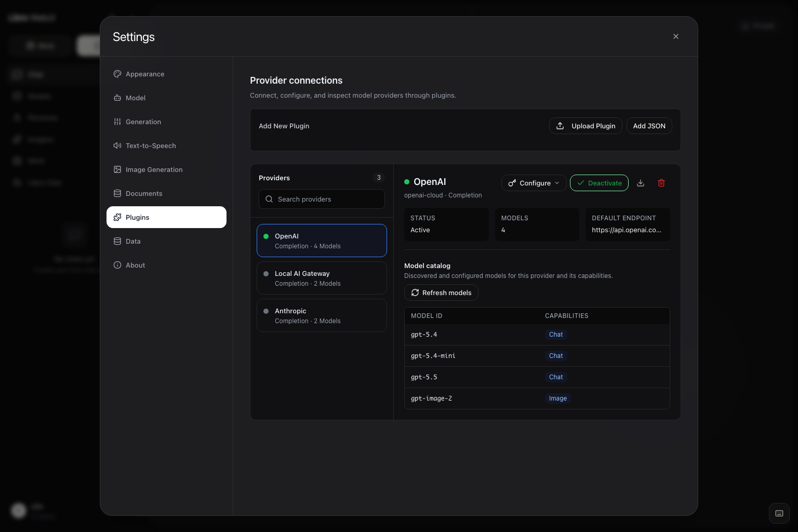This screenshot has width=798, height=532.
Task: Expand the Configure dropdown
Action: (x=534, y=183)
